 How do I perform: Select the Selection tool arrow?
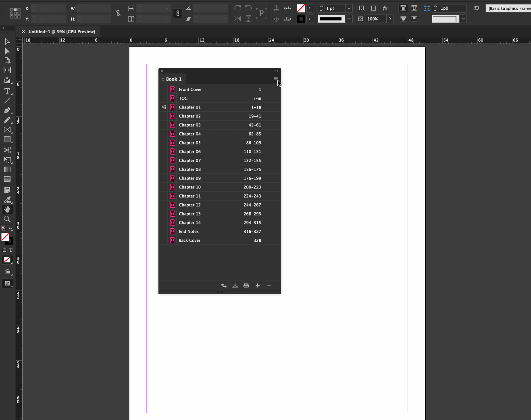(7, 41)
